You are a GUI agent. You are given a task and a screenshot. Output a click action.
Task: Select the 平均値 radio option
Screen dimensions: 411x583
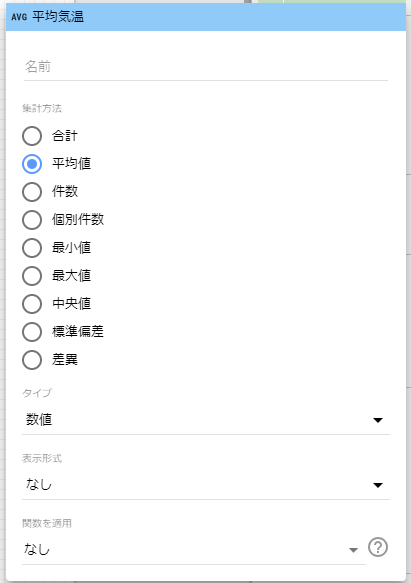coord(32,164)
